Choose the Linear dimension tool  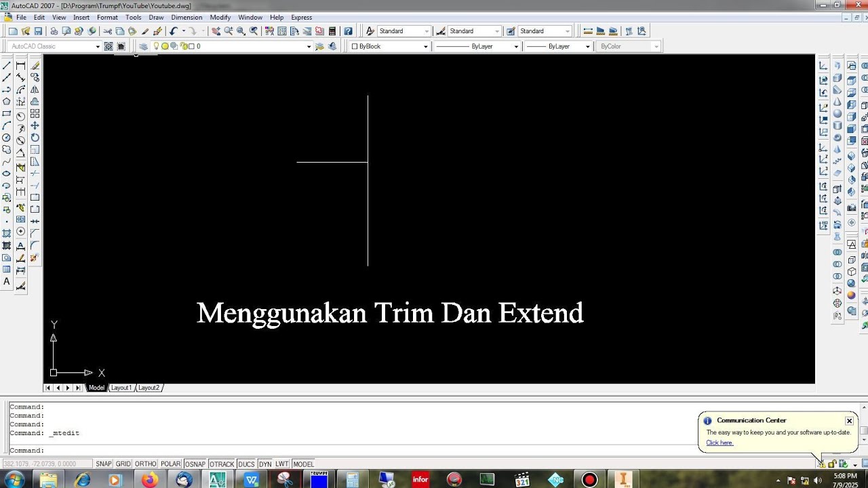coord(20,66)
